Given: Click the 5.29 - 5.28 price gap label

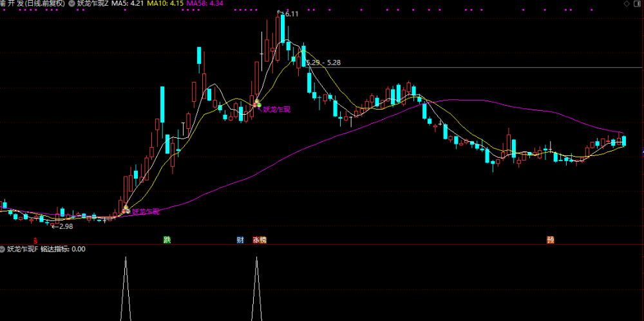Looking at the screenshot, I should click(x=323, y=63).
